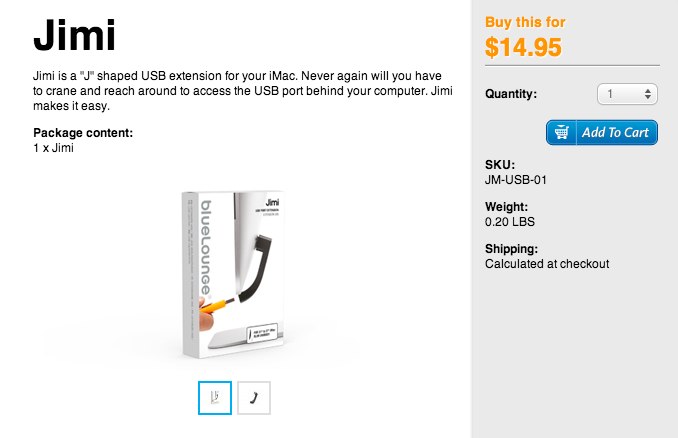Click the Jimi product heading
This screenshot has width=678, height=438.
click(74, 38)
